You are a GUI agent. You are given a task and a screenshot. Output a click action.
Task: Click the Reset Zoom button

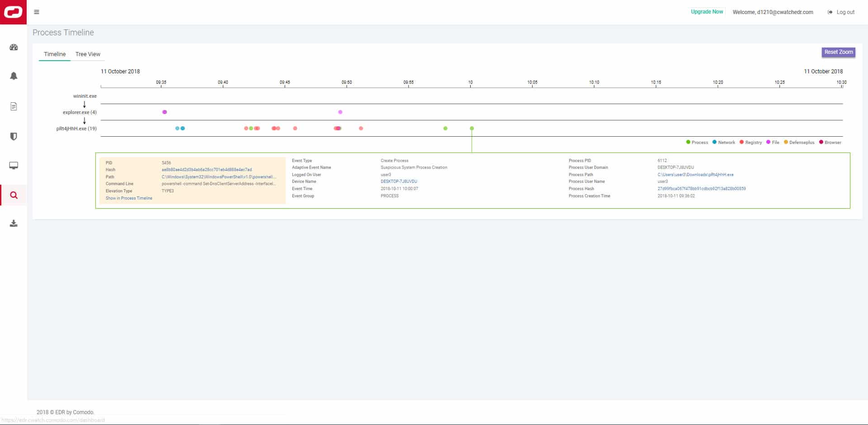[838, 52]
